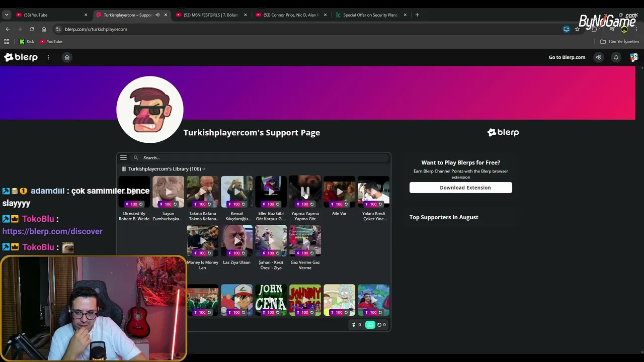
Task: Open the tab search dropdown arrow
Action: coord(7,15)
